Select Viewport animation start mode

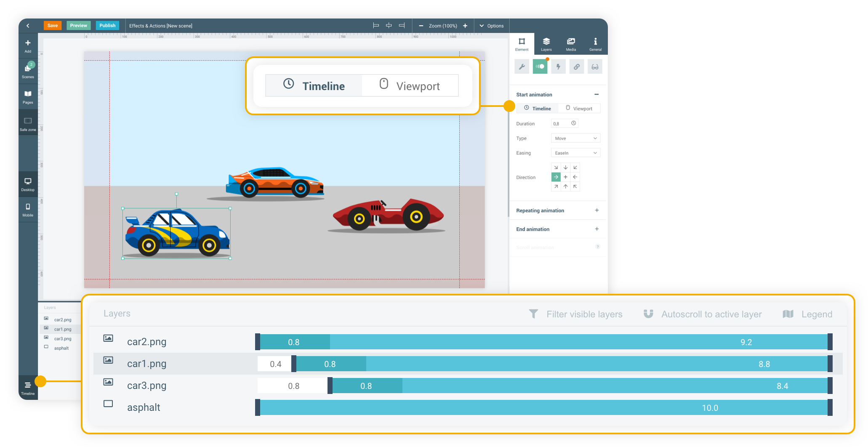(579, 109)
